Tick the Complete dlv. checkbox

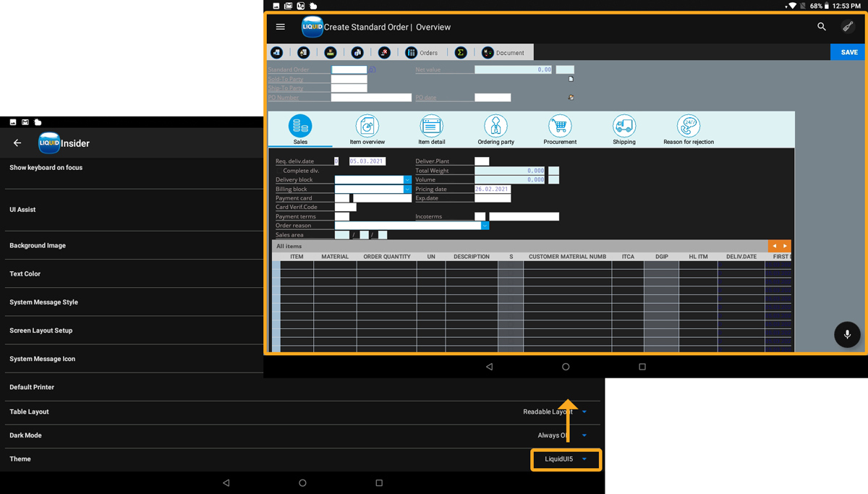point(279,171)
